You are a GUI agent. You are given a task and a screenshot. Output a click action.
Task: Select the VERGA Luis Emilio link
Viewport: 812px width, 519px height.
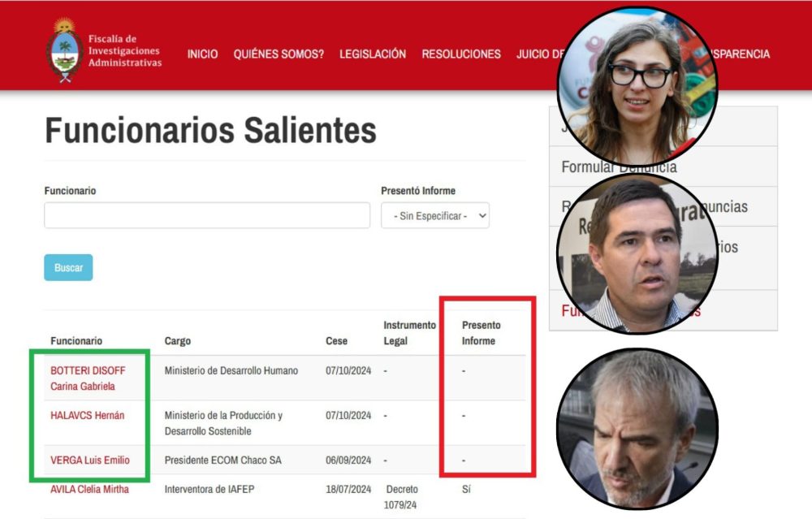pyautogui.click(x=89, y=461)
